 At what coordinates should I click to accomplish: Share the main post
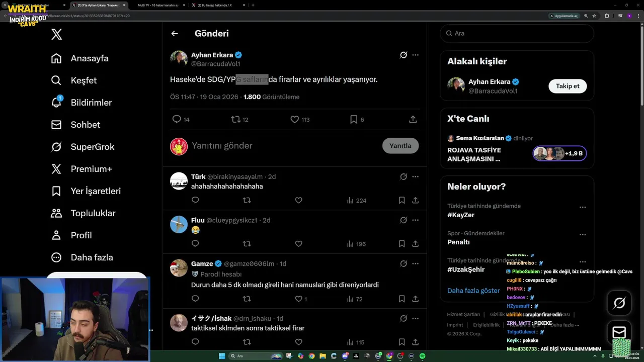pos(413,119)
